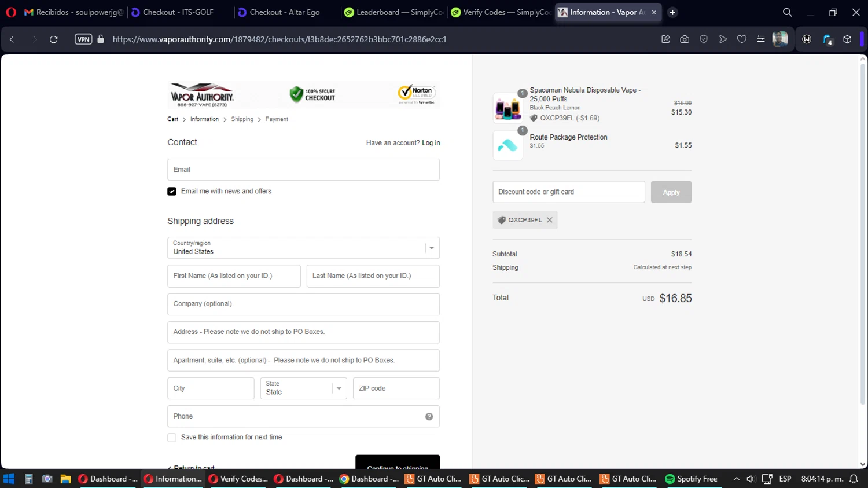Focus the City field

point(211,388)
